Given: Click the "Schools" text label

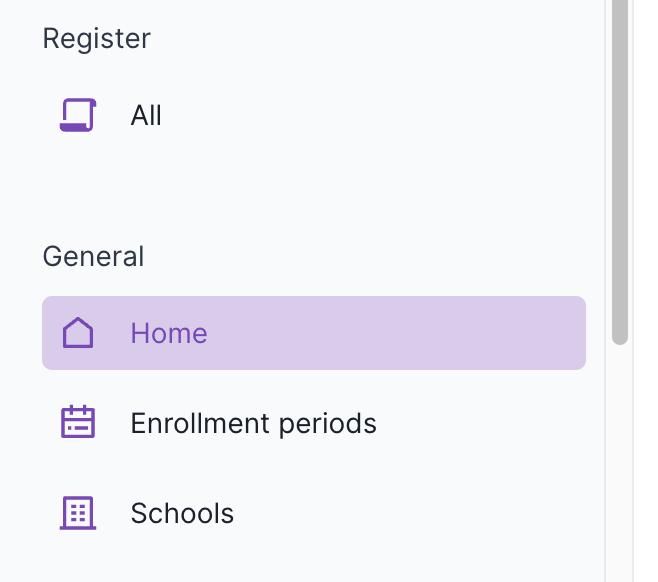Looking at the screenshot, I should [x=182, y=513].
